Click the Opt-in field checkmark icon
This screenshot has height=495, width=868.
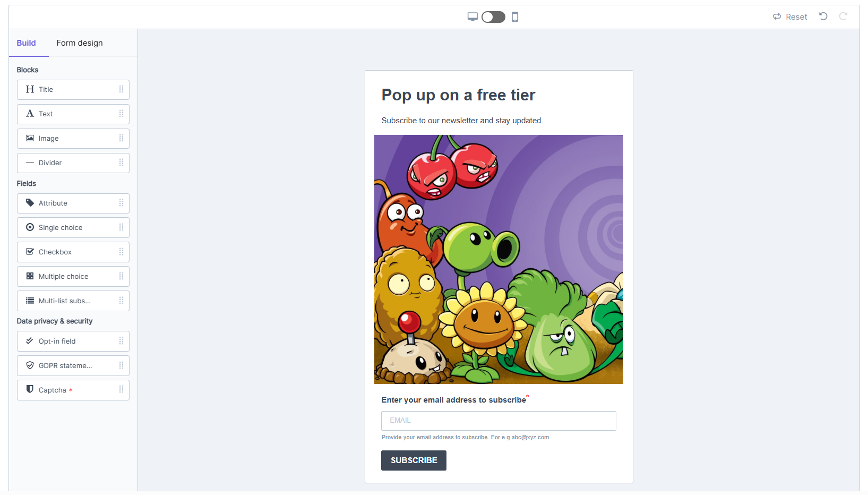click(x=30, y=341)
